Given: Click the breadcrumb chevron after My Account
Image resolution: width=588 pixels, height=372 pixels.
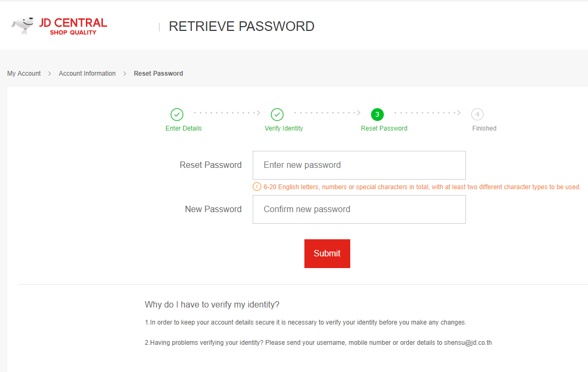Looking at the screenshot, I should 50,74.
